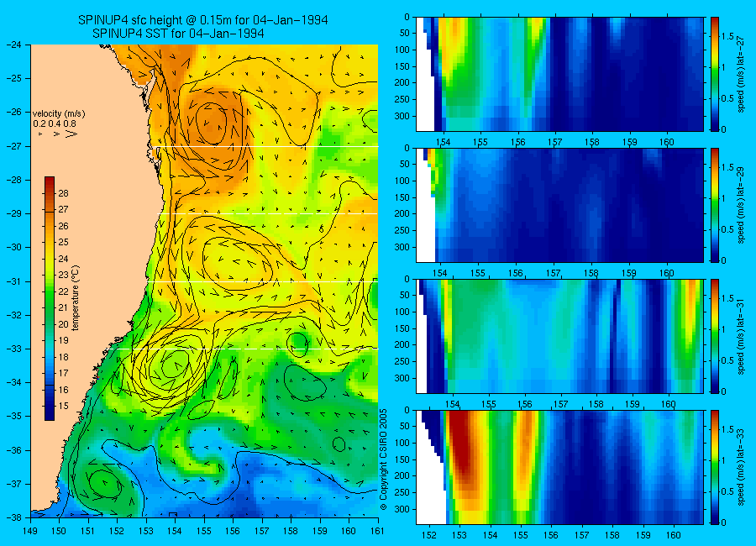
Task: Click the 100 depth tick on the lat=-31 section
Action: [402, 312]
